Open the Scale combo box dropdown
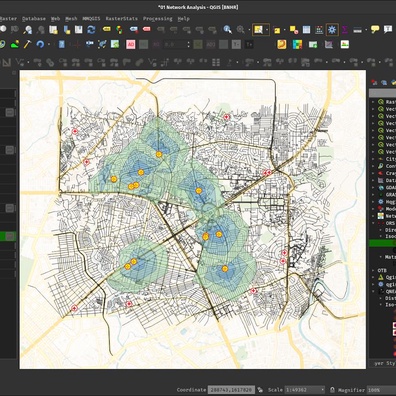Screen dimensions: 396x396 coord(322,390)
